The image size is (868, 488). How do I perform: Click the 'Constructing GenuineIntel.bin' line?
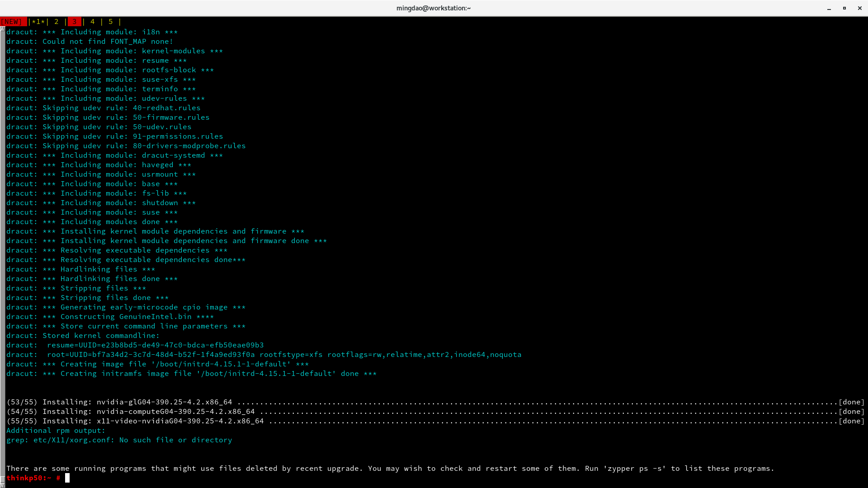[110, 317]
